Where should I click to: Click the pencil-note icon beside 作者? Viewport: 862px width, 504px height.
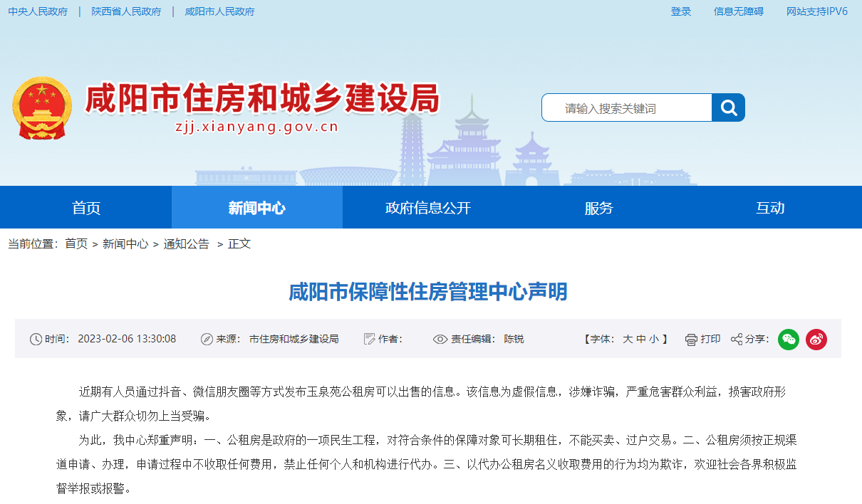coord(369,340)
